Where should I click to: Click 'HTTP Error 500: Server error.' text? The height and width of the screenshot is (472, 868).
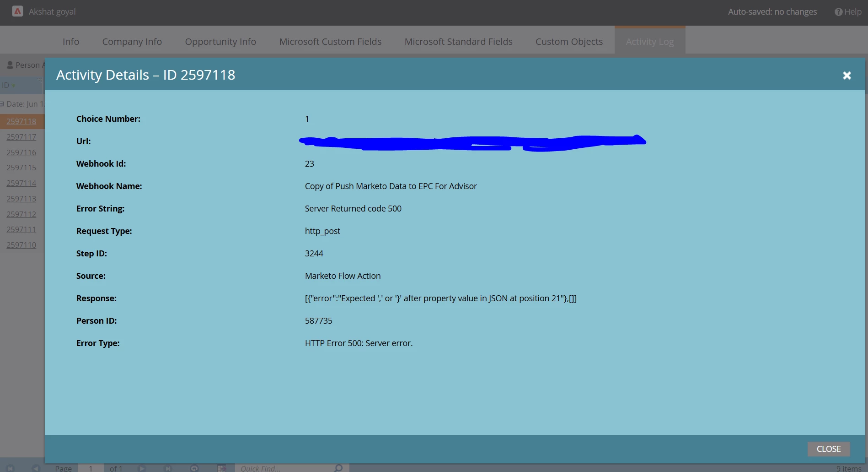pos(359,343)
